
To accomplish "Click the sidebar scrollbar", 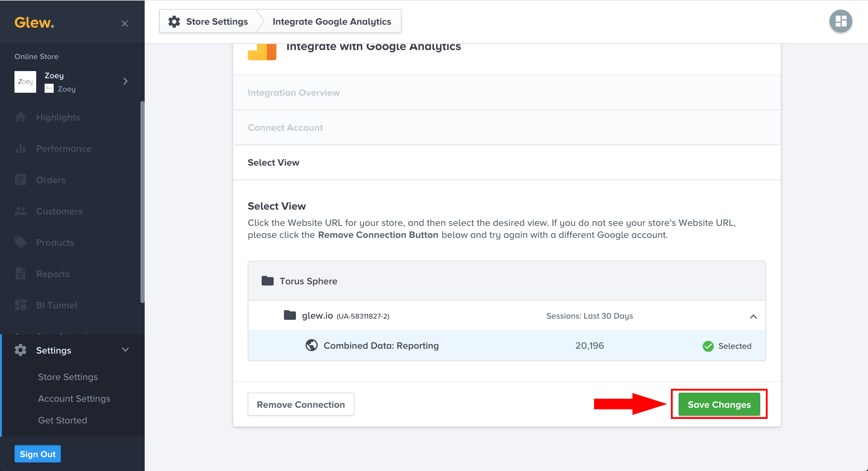I will click(142, 202).
